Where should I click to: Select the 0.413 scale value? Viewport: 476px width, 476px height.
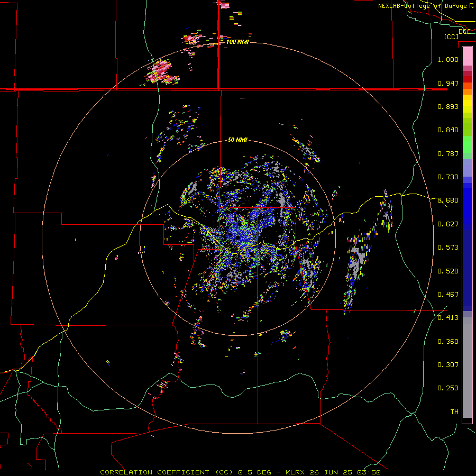click(448, 318)
